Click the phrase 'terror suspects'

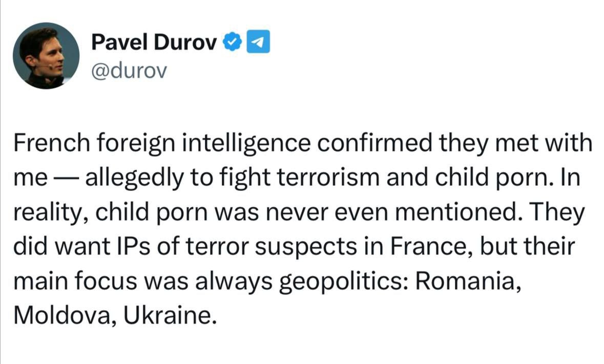tap(271, 247)
